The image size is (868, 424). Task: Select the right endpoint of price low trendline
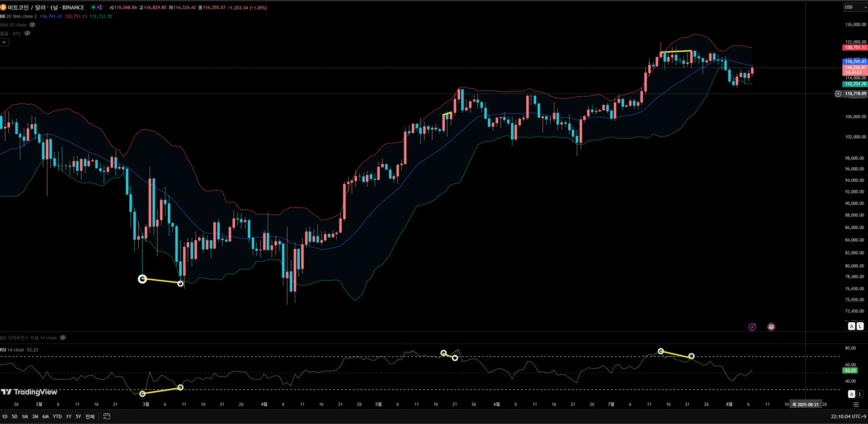(x=180, y=284)
